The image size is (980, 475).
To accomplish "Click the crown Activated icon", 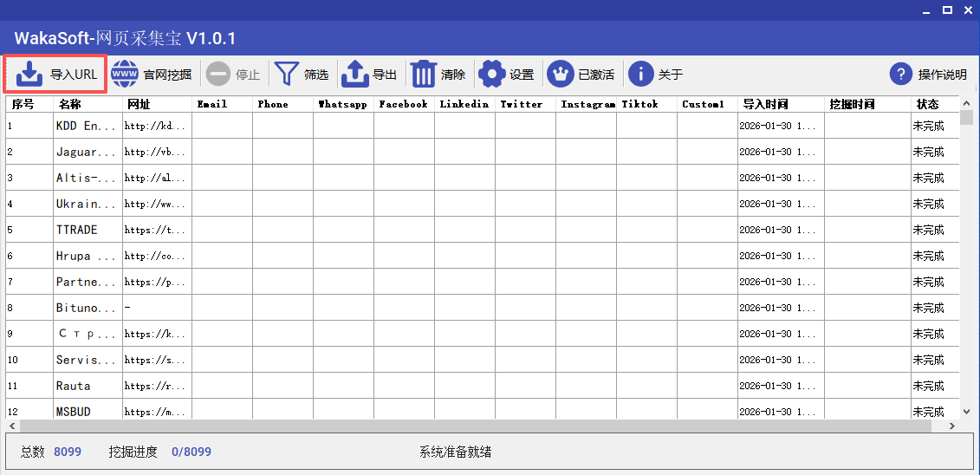I will [x=561, y=75].
